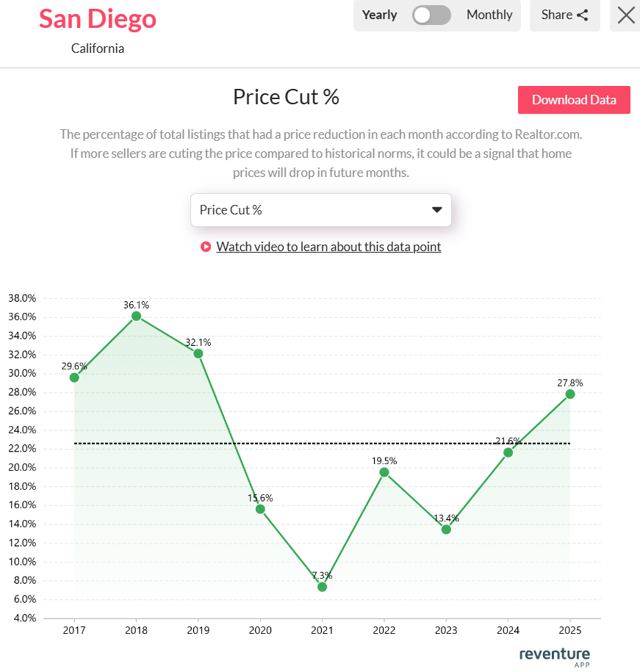
Task: Click the reventure APP logo
Action: pos(555,656)
